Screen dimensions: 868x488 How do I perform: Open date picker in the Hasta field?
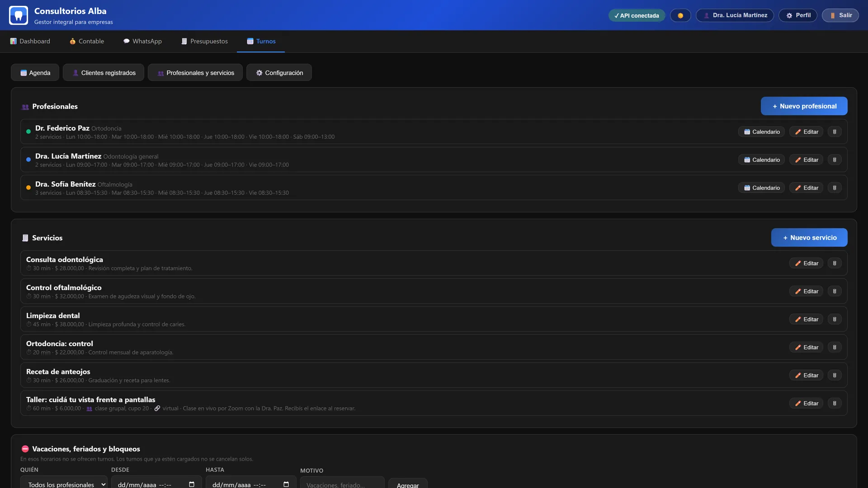[286, 484]
